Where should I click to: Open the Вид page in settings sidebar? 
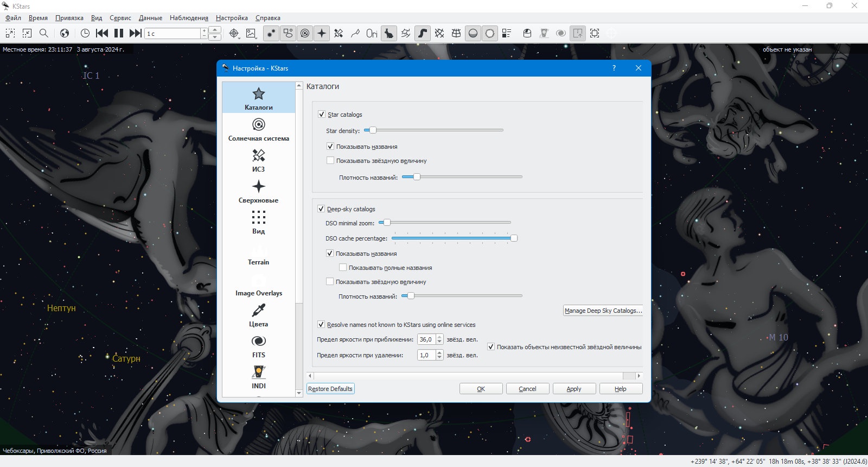pyautogui.click(x=259, y=223)
